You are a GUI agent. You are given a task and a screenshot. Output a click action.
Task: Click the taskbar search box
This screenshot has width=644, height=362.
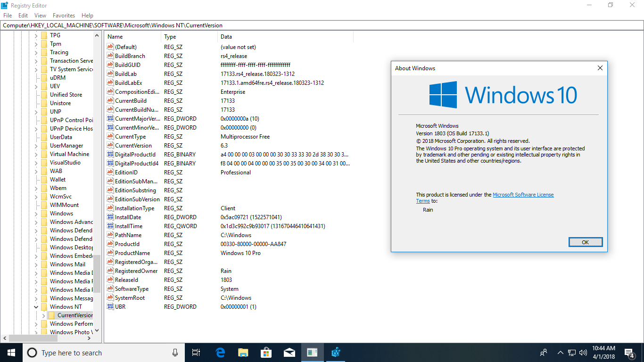tap(104, 353)
